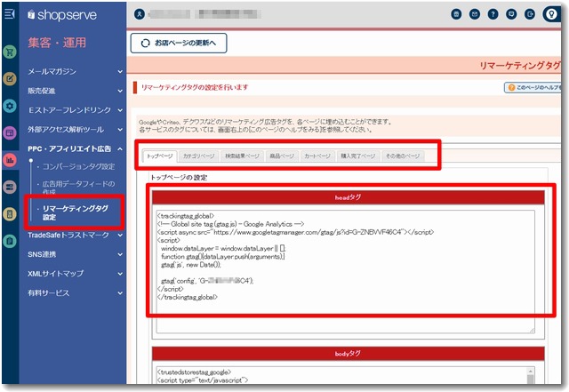This screenshot has height=392, width=569.
Task: Open the green shopping cart sidebar icon
Action: 10,52
